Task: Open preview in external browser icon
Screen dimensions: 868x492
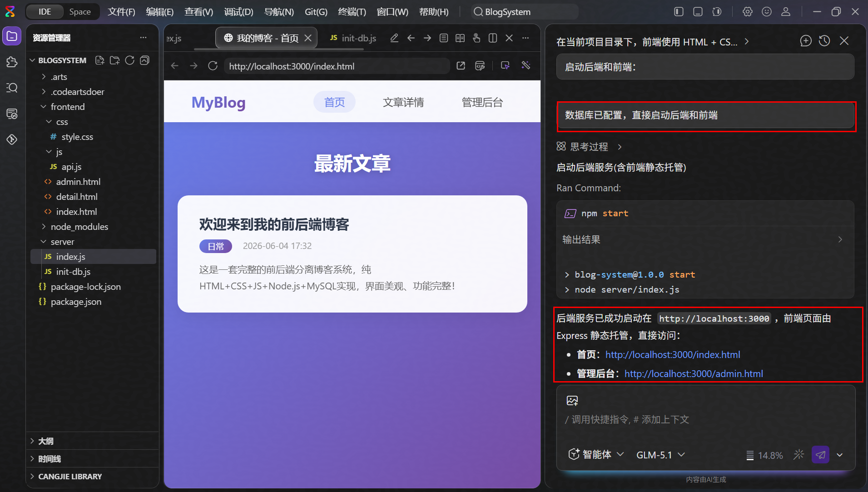Action: 461,66
